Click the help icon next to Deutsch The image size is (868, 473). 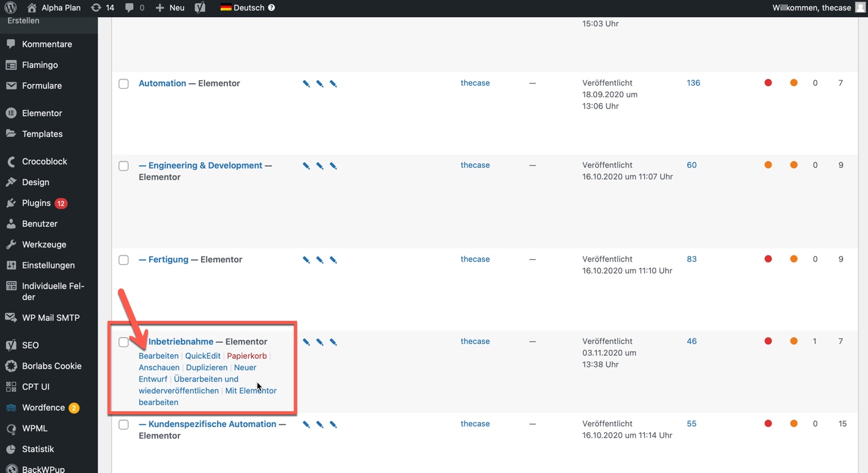point(271,8)
